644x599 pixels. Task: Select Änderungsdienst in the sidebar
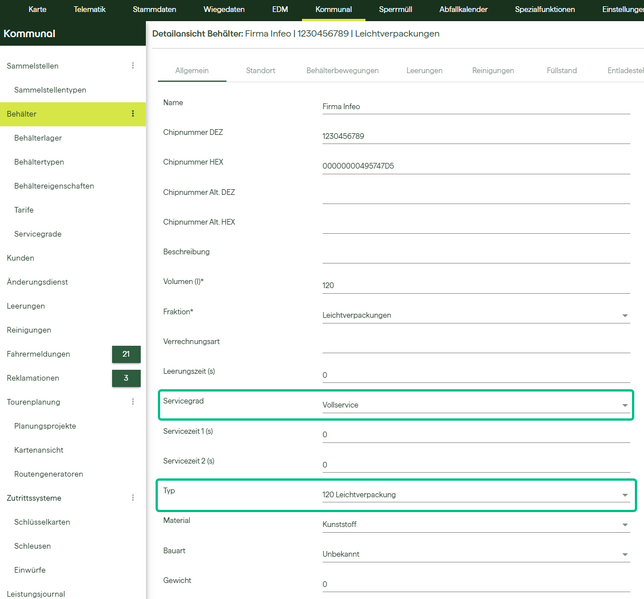37,282
